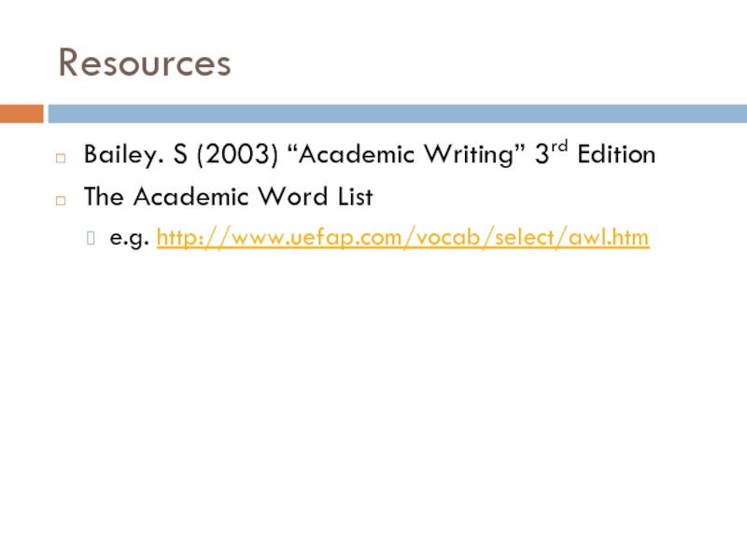This screenshot has width=747, height=560.
Task: Click the sub-bullet marker before e.g.
Action: point(91,241)
